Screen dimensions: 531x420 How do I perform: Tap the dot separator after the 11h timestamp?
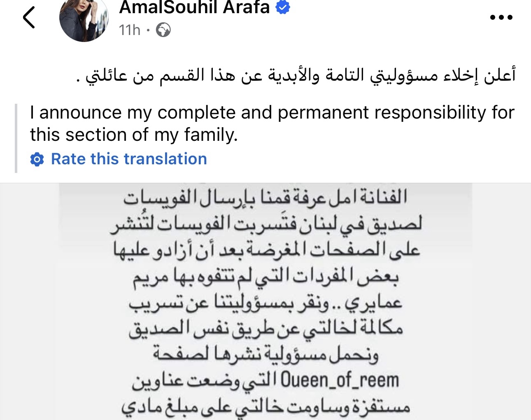point(148,30)
